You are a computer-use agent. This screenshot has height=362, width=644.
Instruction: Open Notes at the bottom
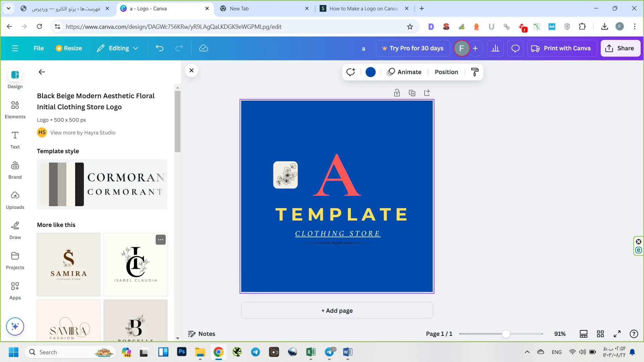[202, 334]
